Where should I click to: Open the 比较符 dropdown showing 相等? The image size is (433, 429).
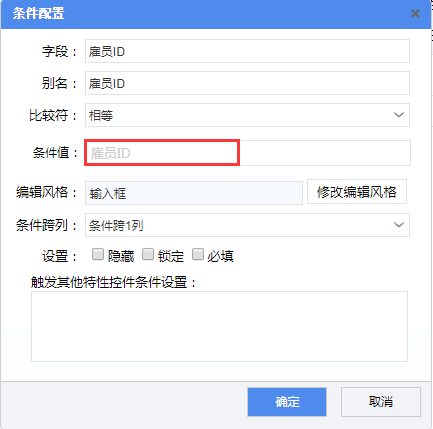[247, 115]
